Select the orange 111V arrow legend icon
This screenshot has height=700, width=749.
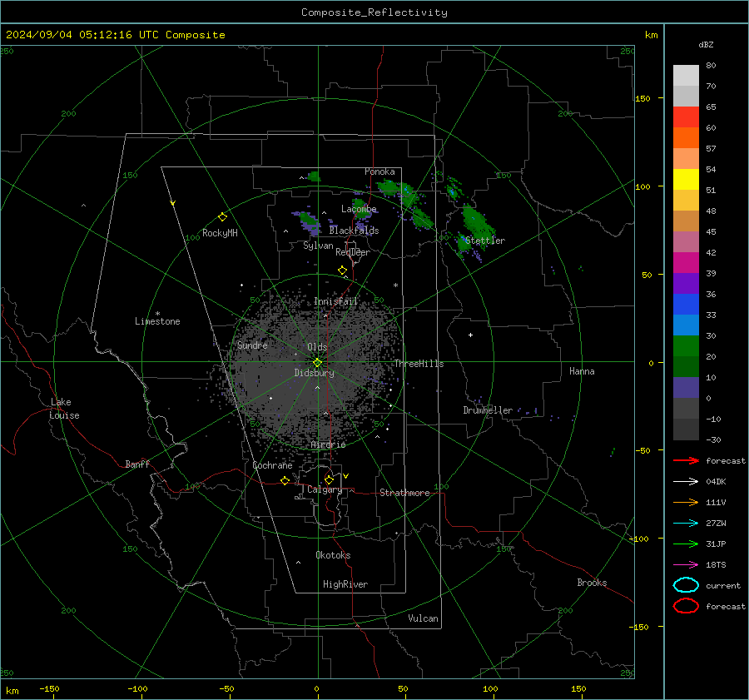(x=686, y=502)
